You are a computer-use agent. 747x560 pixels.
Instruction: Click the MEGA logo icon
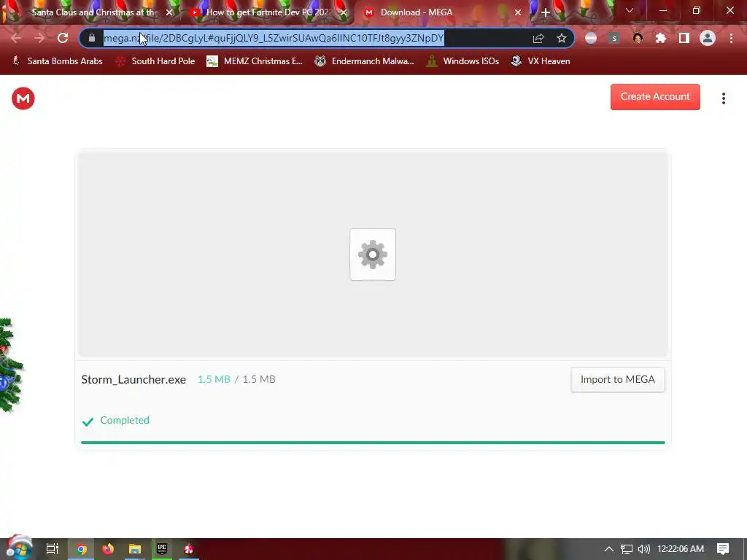point(23,98)
